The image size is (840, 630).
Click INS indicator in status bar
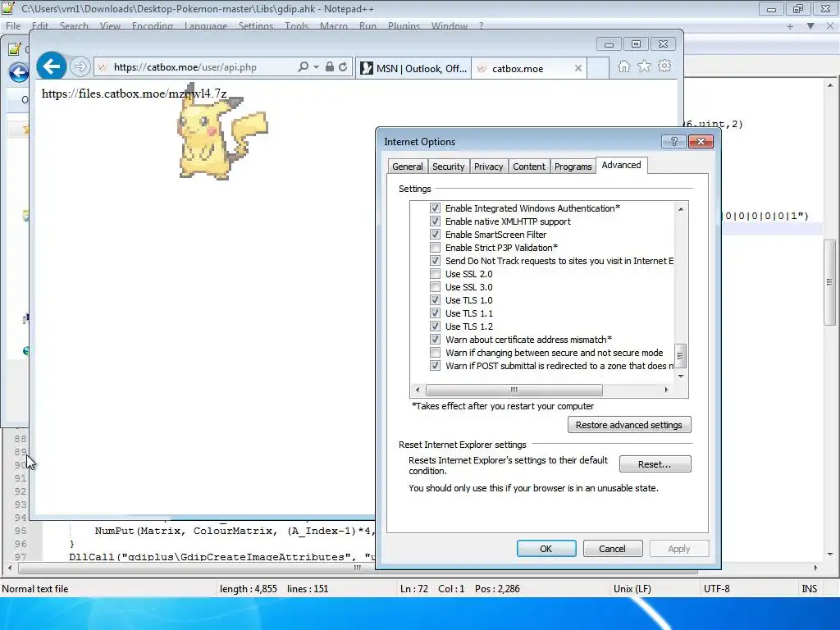click(x=809, y=589)
